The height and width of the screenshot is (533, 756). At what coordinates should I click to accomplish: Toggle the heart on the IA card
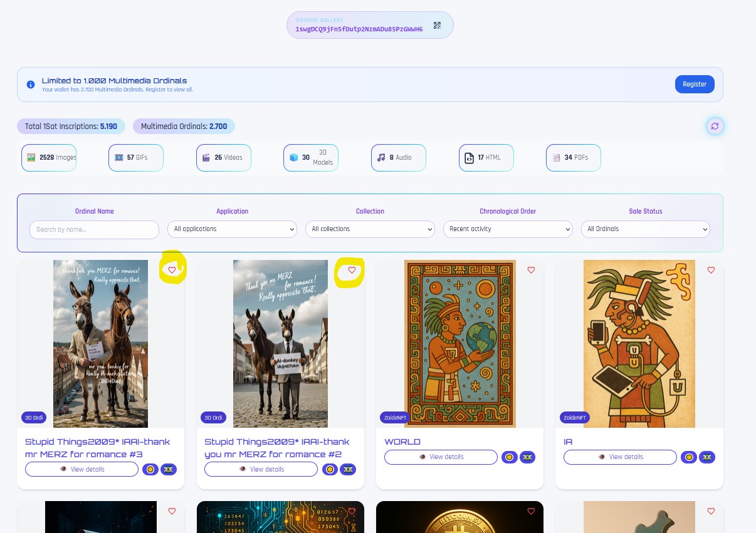click(x=711, y=270)
